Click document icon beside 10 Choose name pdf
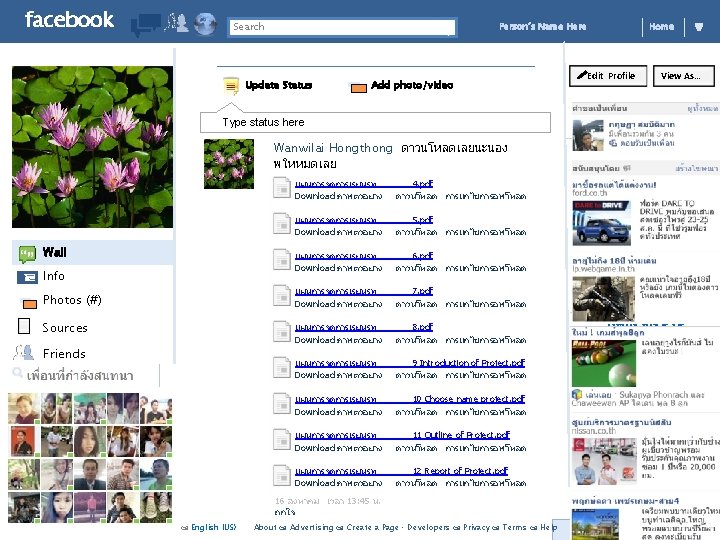Image resolution: width=720 pixels, height=540 pixels. (x=282, y=403)
